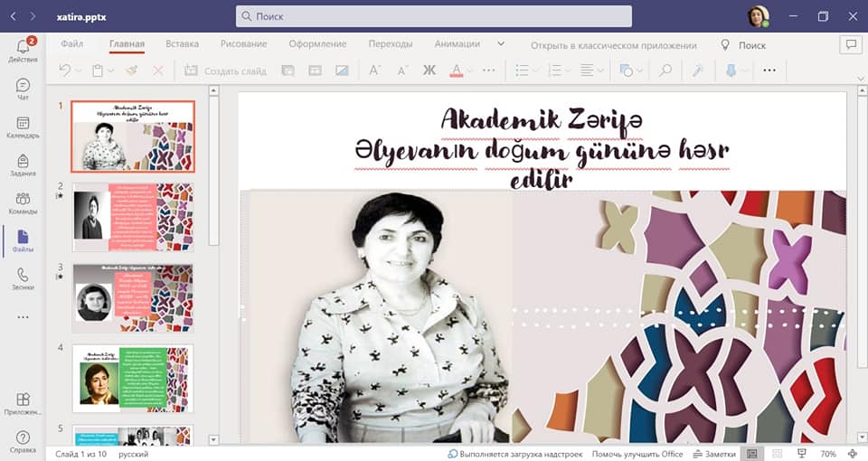Select slide 4 thumbnail with green text

pos(133,379)
